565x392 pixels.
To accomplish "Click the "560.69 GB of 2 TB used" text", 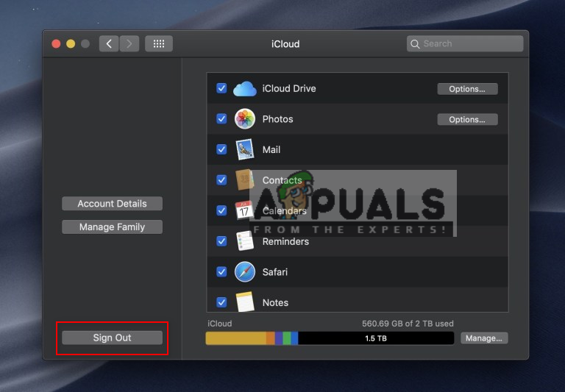I will click(408, 324).
